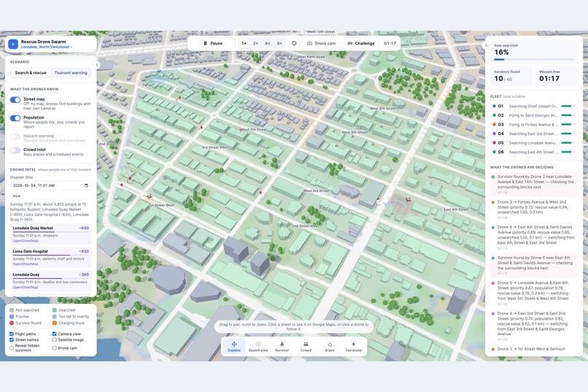This screenshot has height=392, width=588.
Task: Toggle the Hazard warning switch
Action: [x=15, y=137]
